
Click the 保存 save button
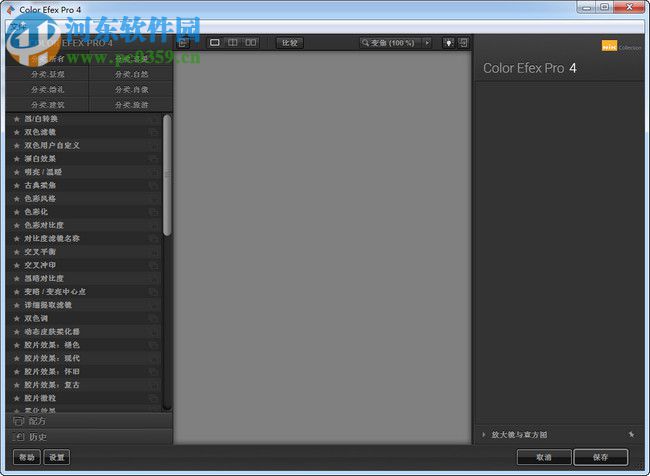(601, 457)
